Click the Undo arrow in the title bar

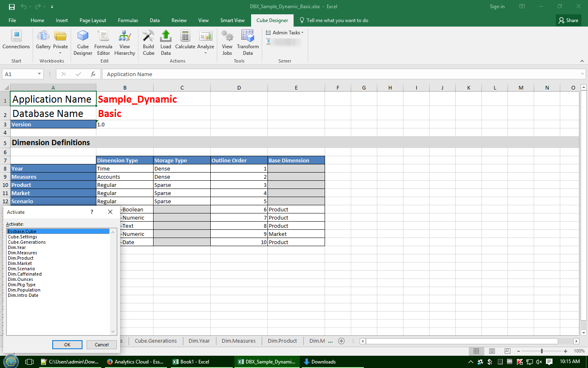[23, 7]
